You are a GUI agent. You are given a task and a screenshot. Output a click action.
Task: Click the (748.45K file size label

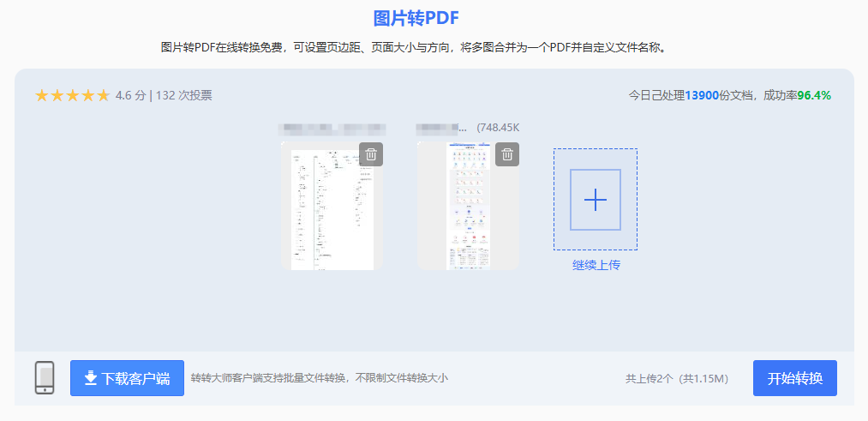click(498, 128)
